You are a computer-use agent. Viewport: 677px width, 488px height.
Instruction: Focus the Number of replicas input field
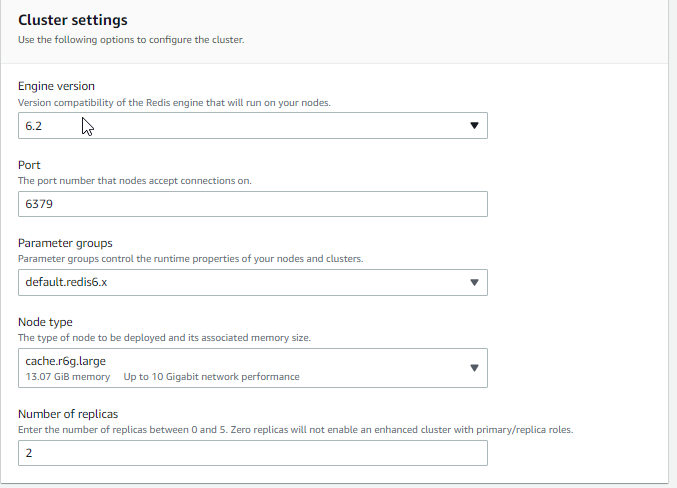coord(253,453)
